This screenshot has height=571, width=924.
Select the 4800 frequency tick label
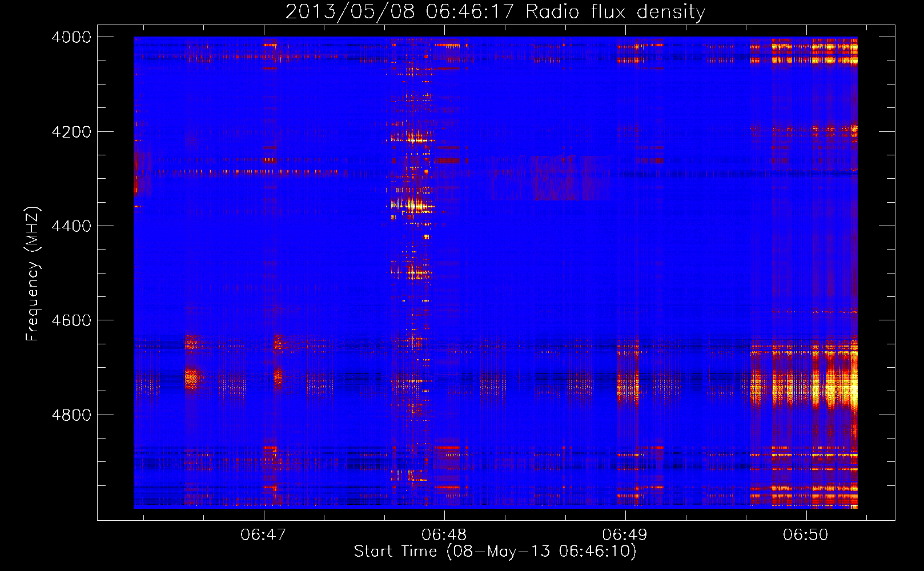point(71,415)
